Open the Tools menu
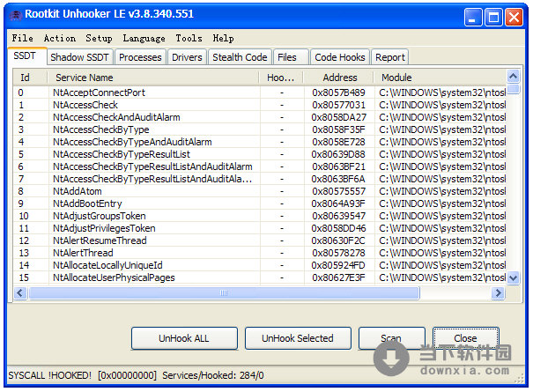 coord(189,38)
